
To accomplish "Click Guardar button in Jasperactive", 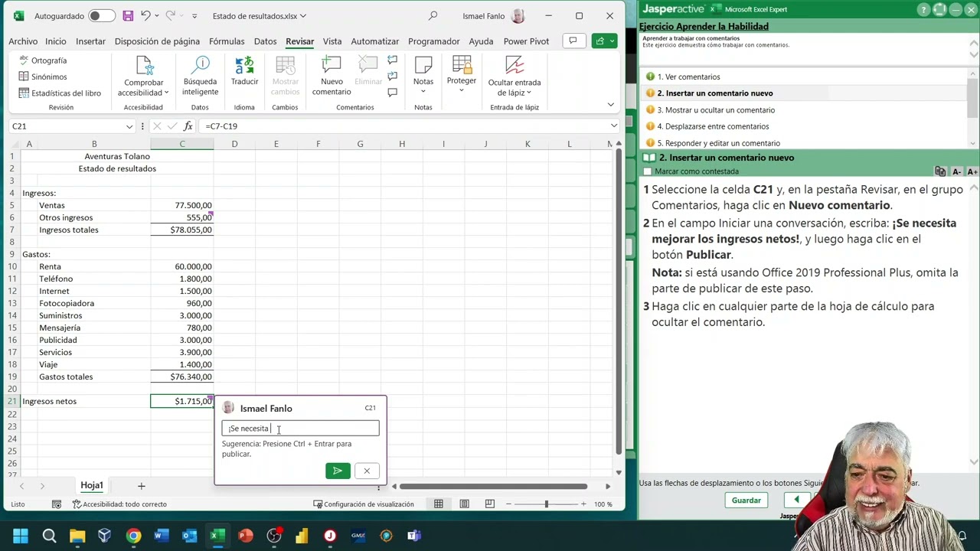I will tap(746, 500).
